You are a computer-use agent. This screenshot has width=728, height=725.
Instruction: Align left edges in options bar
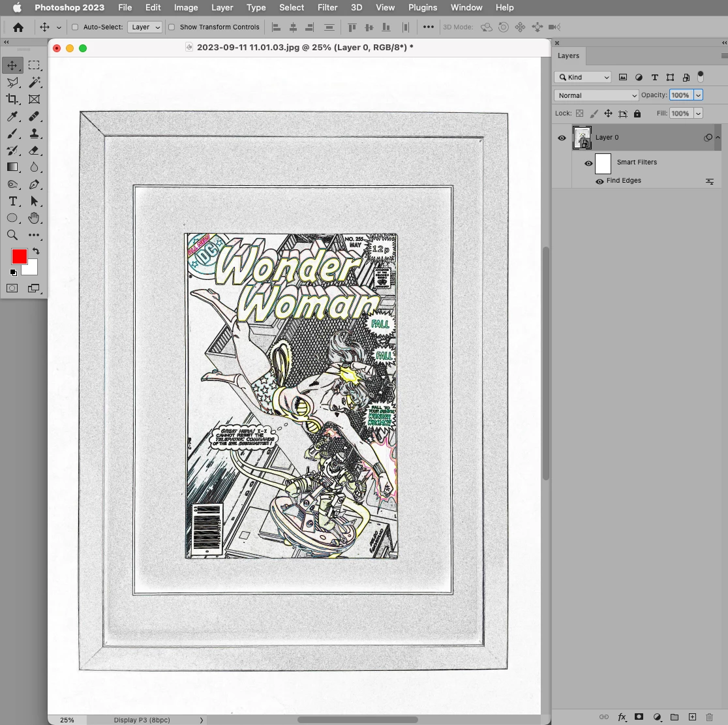click(x=276, y=27)
